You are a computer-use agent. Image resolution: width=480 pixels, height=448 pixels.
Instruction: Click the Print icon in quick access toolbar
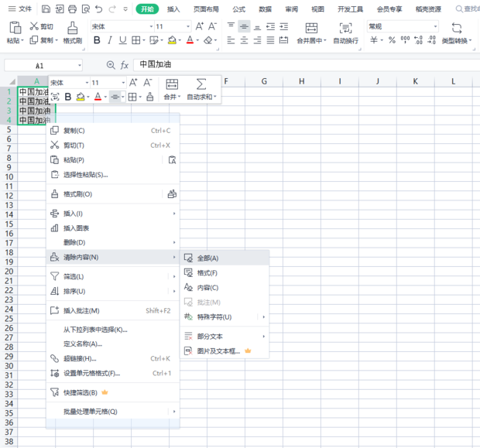72,9
